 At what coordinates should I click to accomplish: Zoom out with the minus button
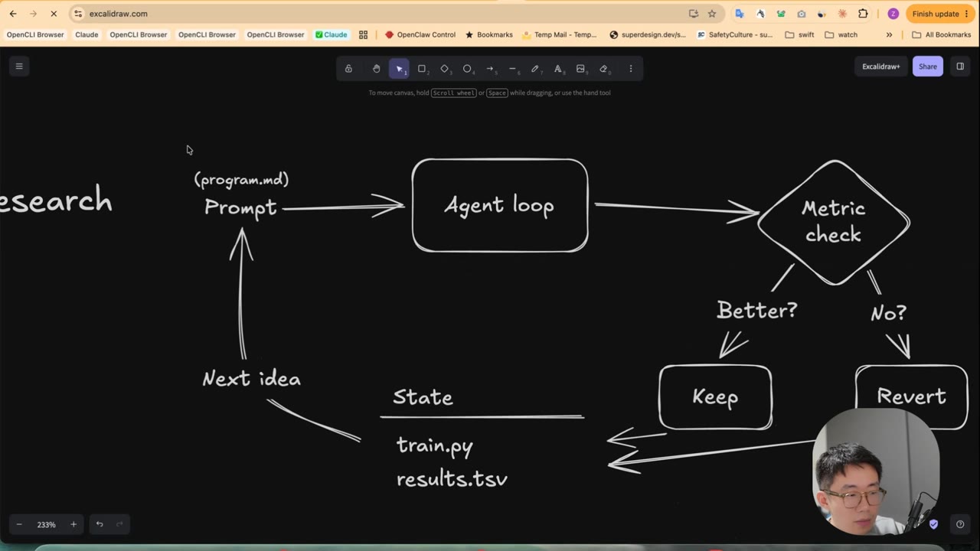[x=19, y=524]
